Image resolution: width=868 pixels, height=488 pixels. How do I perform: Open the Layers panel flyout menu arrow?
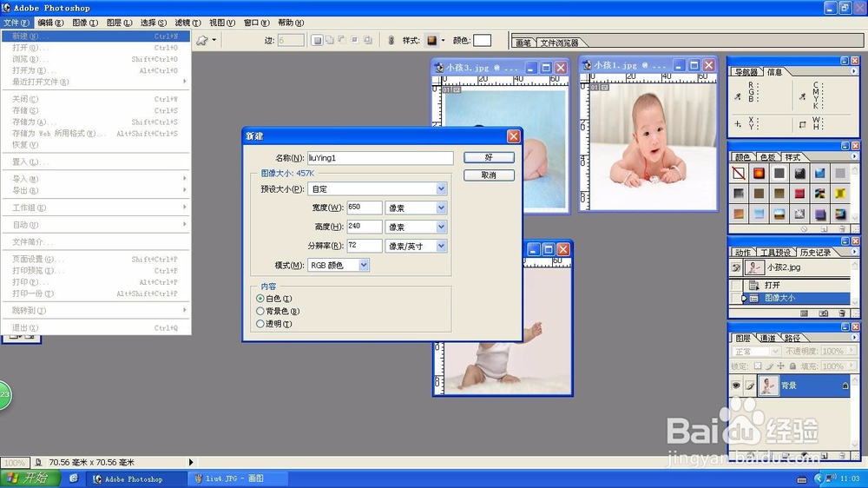[853, 337]
